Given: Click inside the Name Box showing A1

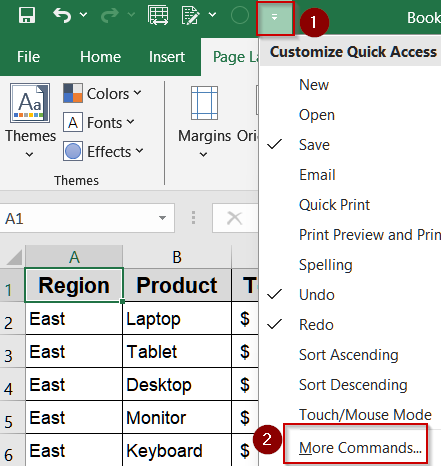Looking at the screenshot, I should [77, 218].
